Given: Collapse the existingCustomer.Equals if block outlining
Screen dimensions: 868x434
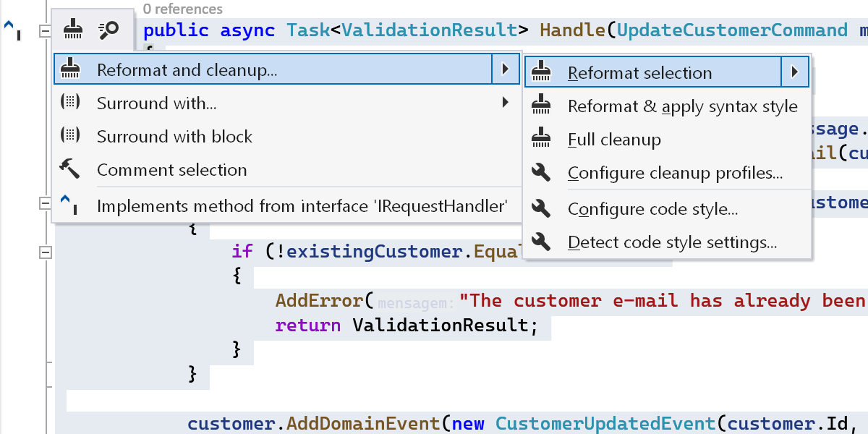Looking at the screenshot, I should (x=46, y=252).
